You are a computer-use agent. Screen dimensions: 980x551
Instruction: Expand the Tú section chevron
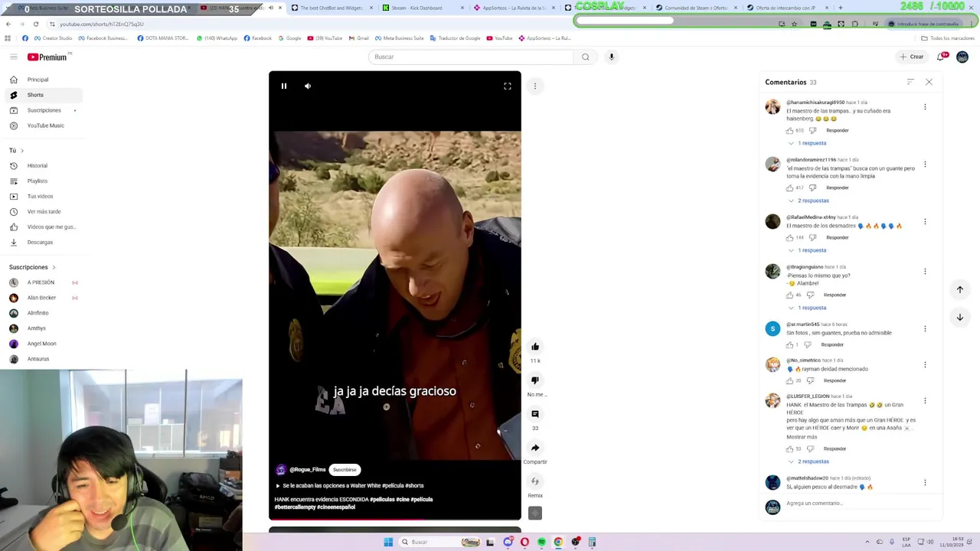(x=22, y=151)
